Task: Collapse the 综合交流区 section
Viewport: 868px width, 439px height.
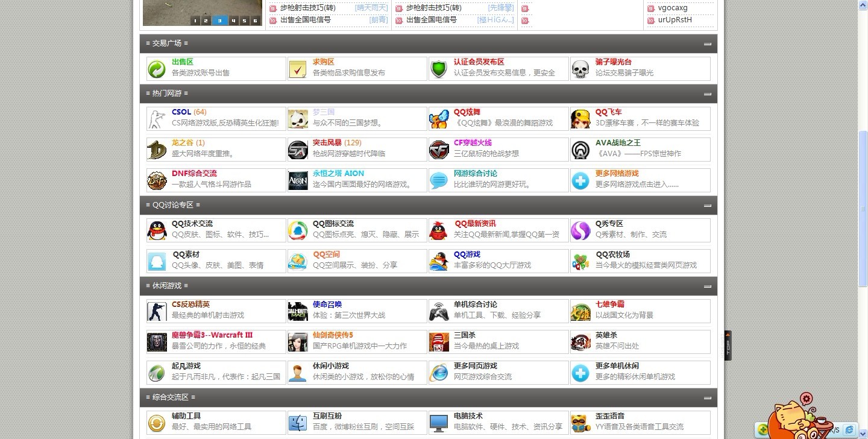Action: coord(708,398)
